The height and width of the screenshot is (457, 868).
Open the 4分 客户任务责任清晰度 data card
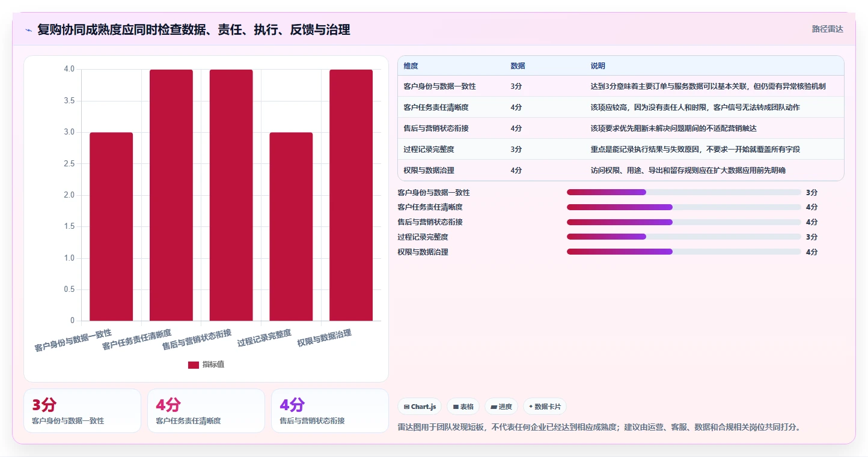[x=206, y=411]
